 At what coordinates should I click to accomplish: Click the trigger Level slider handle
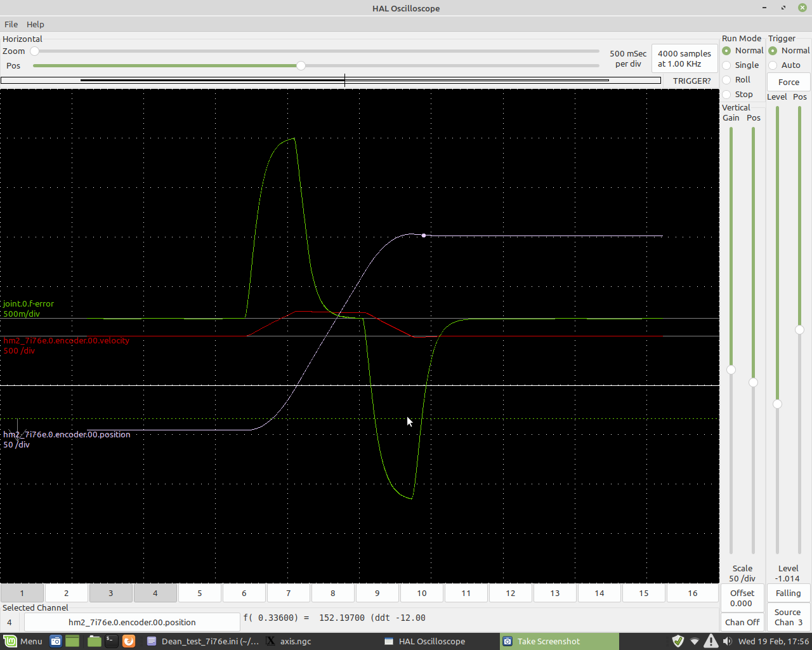coord(777,404)
